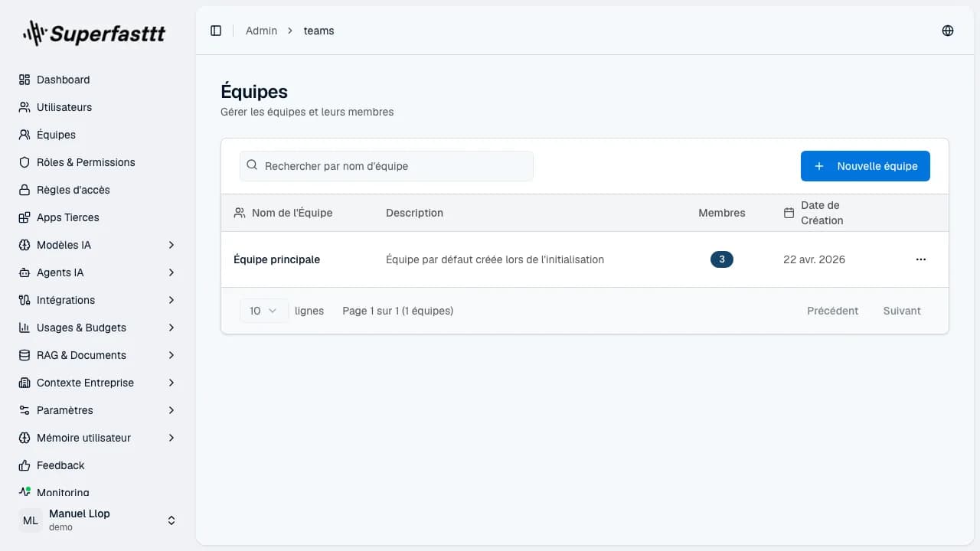
Task: Click the Paramètres sliders icon
Action: [x=24, y=410]
